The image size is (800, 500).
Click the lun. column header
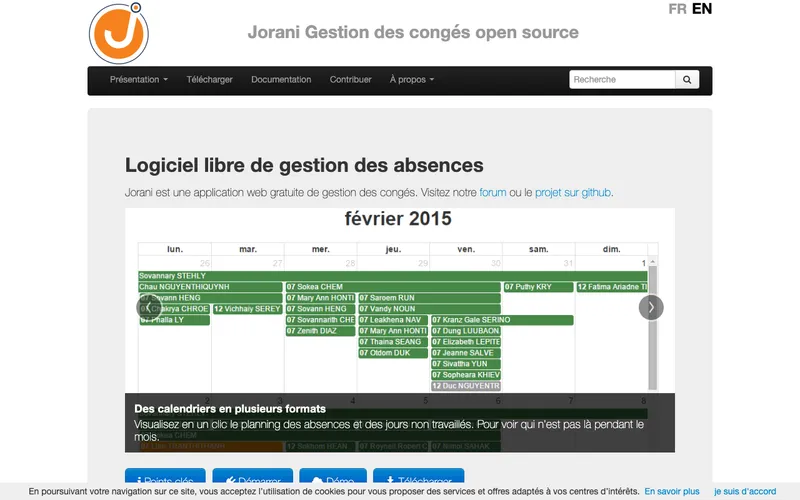coord(175,249)
